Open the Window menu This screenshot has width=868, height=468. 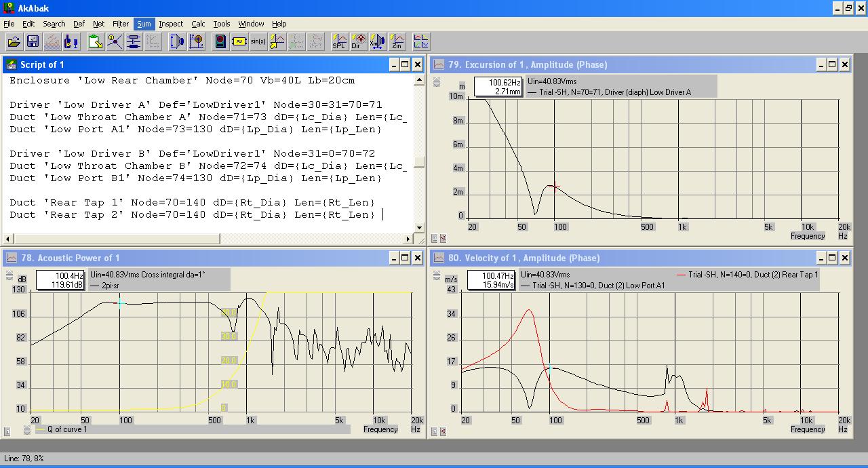tap(251, 24)
